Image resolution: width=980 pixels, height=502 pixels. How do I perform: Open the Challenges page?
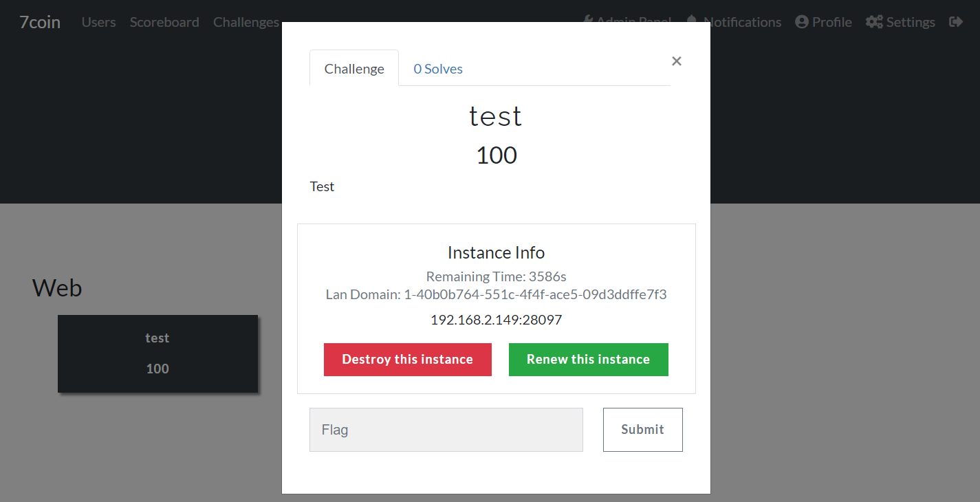coord(246,22)
